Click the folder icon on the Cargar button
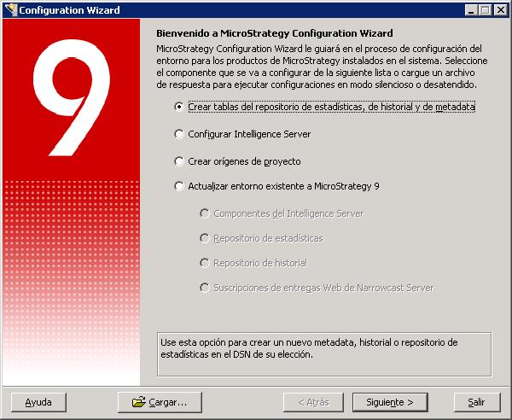 click(139, 402)
